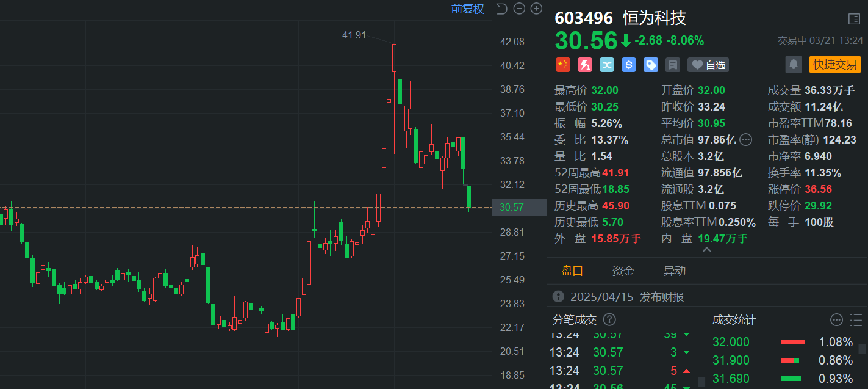Screen dimensions: 868x389
Task: Click the 最高价 32.00 value
Action: [604, 90]
